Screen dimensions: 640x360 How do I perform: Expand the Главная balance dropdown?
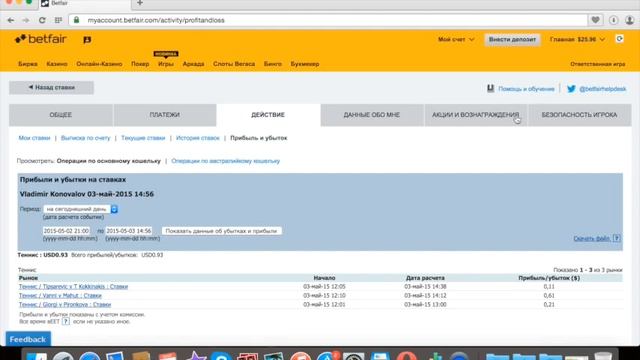click(x=577, y=40)
